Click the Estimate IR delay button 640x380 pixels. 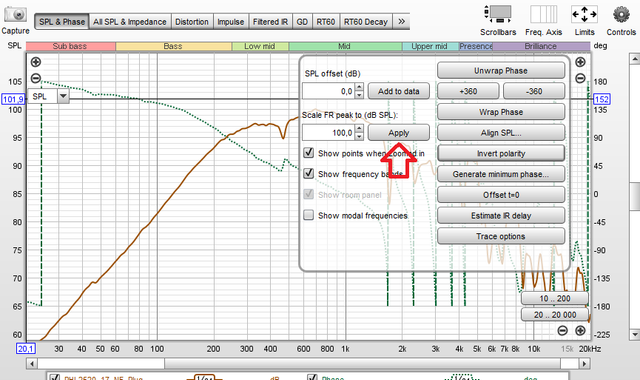tap(501, 216)
